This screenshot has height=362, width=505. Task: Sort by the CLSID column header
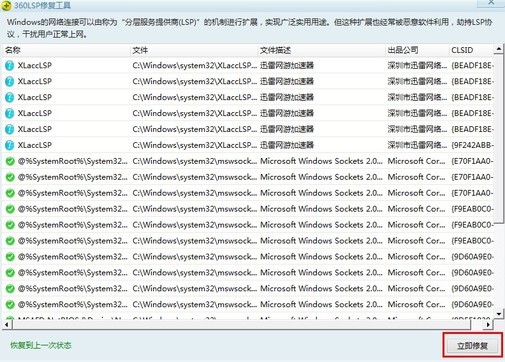[471, 50]
